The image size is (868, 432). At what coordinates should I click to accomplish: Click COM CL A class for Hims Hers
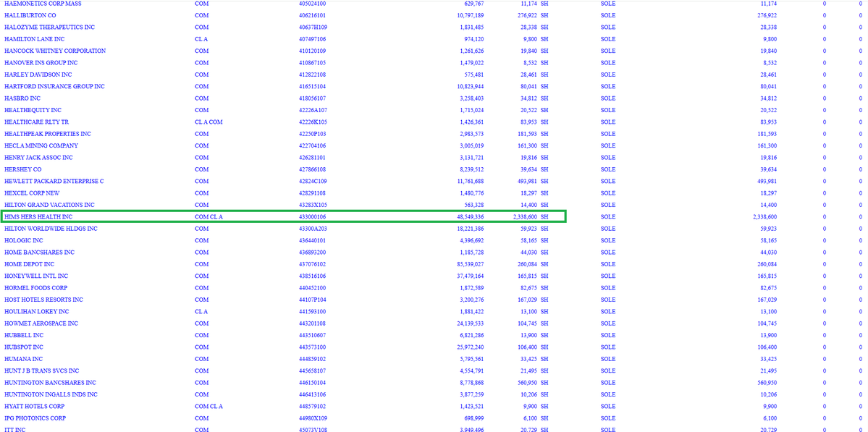[208, 217]
